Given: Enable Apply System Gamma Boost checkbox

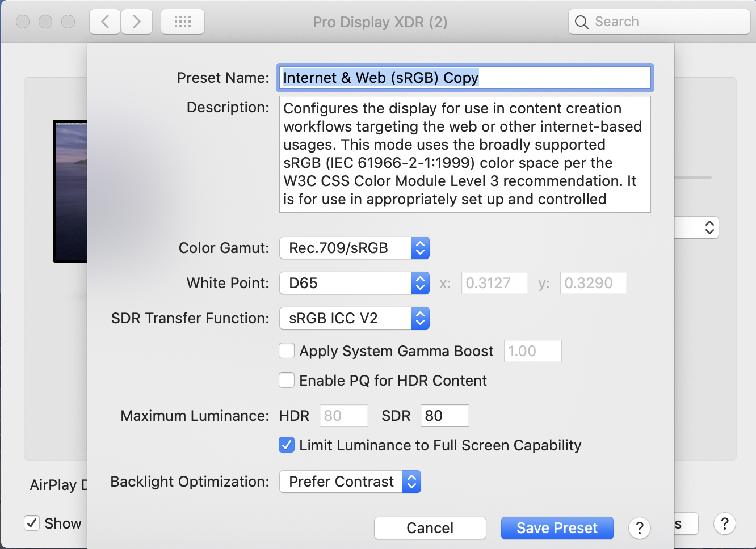Looking at the screenshot, I should pyautogui.click(x=287, y=351).
